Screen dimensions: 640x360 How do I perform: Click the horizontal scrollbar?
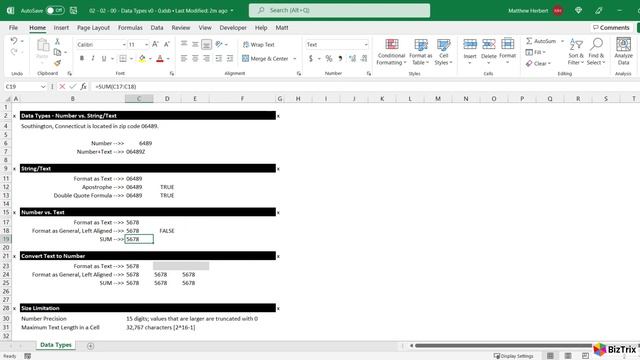[x=503, y=346]
